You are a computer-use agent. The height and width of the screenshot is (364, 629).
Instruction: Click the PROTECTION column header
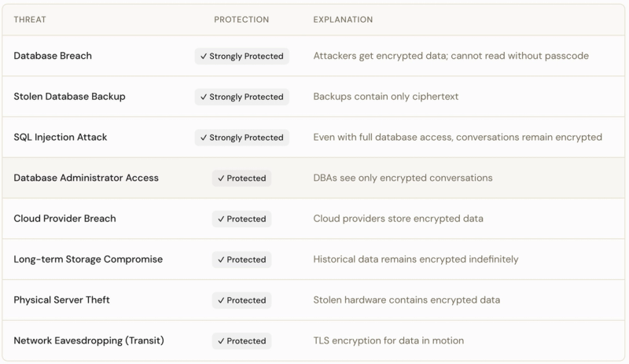coord(241,20)
